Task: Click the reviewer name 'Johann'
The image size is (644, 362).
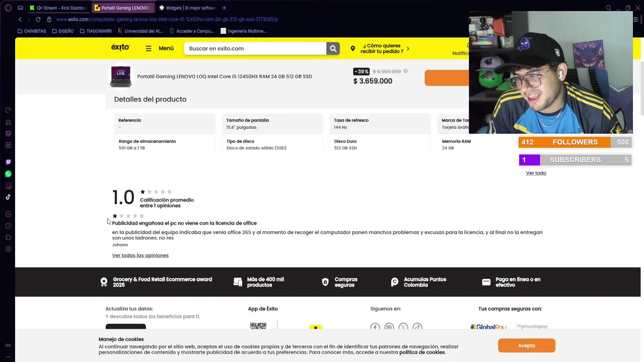Action: 120,245
